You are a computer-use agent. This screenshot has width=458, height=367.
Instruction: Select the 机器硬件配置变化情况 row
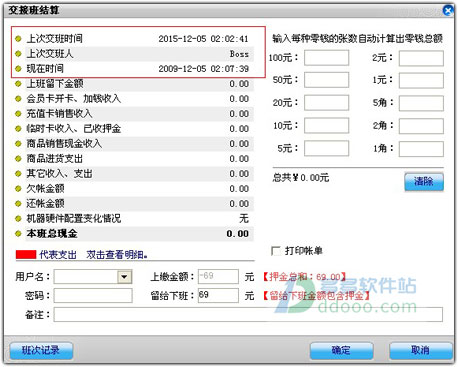click(x=134, y=219)
